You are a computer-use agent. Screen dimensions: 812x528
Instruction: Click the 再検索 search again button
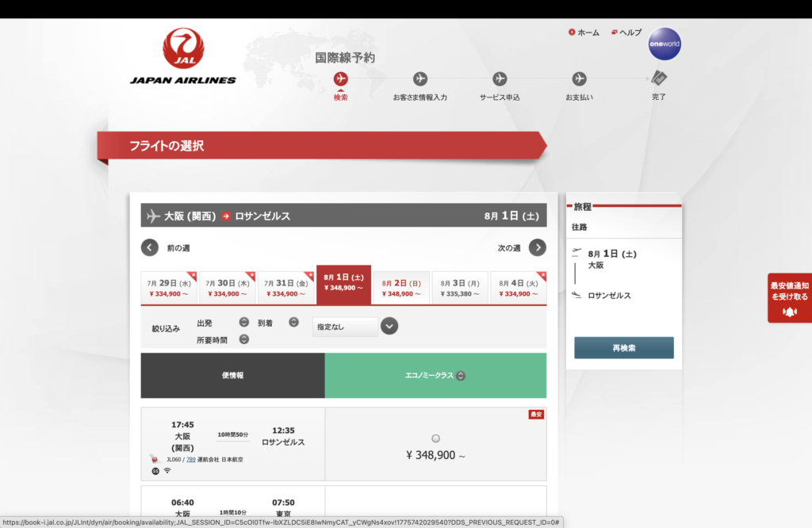coord(623,348)
